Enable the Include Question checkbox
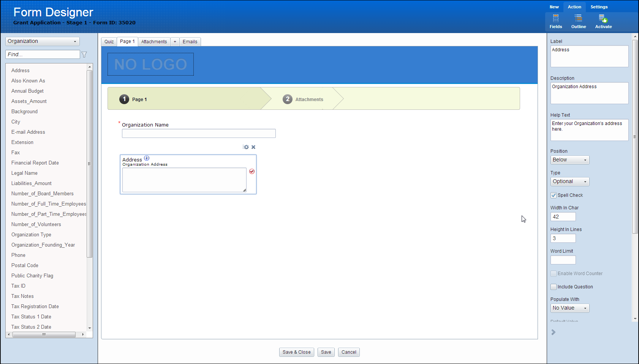This screenshot has height=364, width=639. tap(554, 287)
